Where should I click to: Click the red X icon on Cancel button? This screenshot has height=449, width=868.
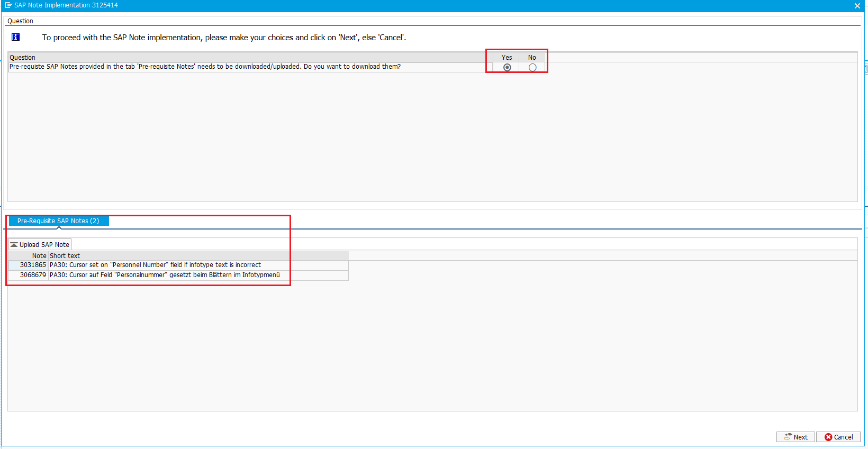click(828, 437)
